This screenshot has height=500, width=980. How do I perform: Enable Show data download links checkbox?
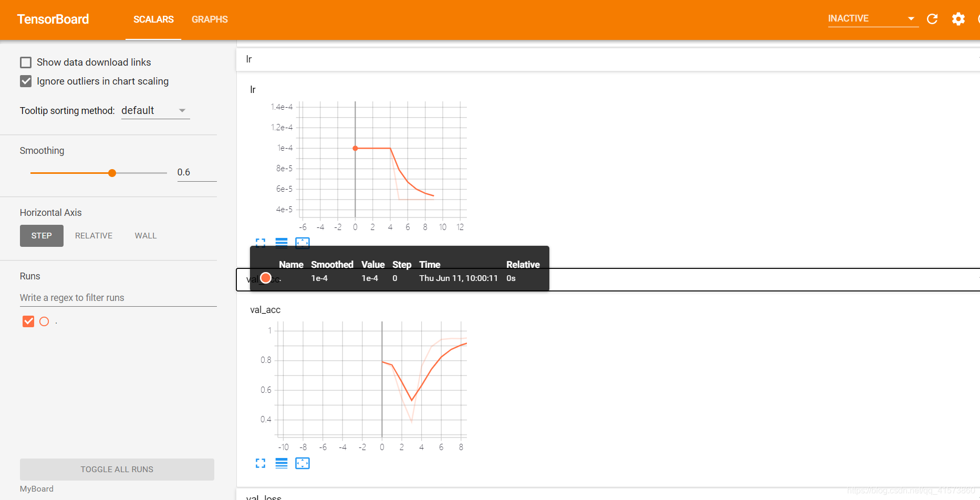click(x=26, y=62)
